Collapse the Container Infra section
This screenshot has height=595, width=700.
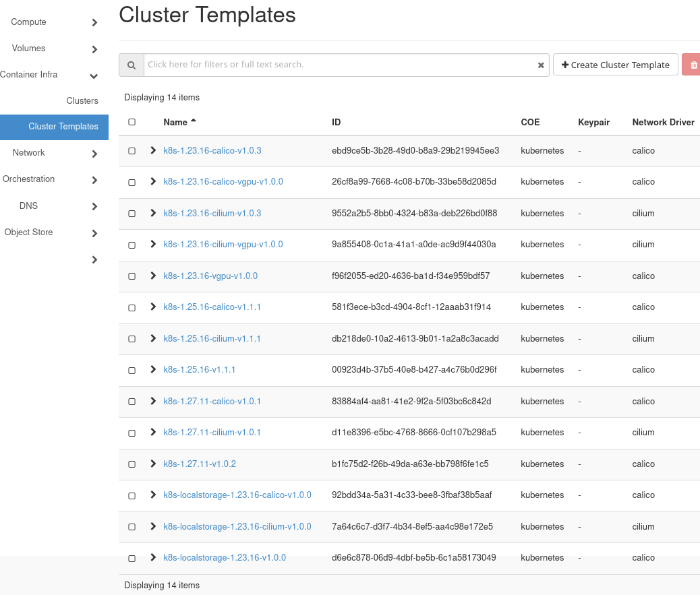(x=54, y=75)
